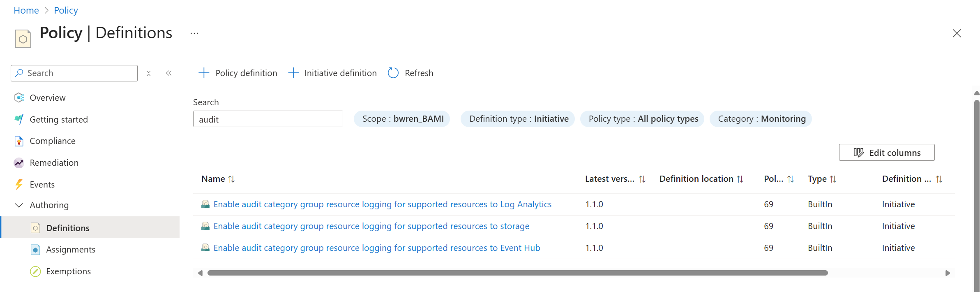
Task: Click the Compliance icon in sidebar
Action: 19,141
